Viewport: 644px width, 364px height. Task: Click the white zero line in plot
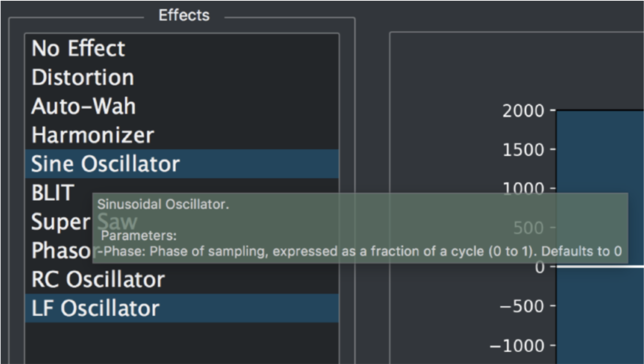(x=600, y=266)
